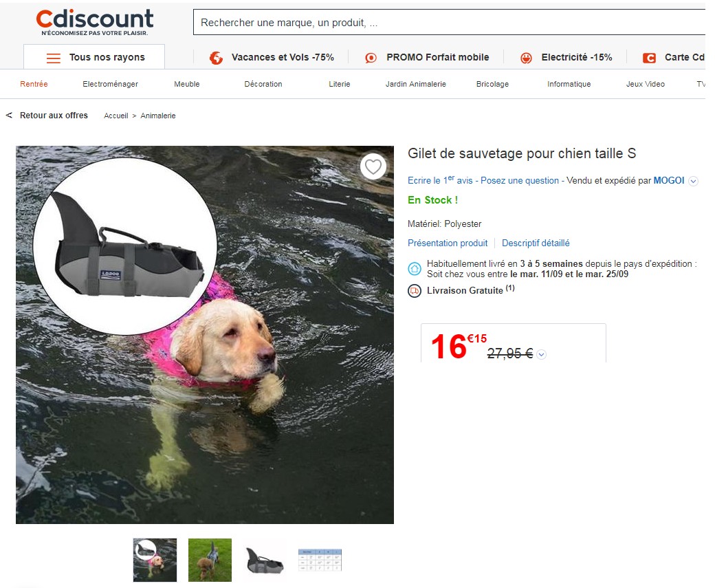The image size is (715, 588).
Task: Click the Posez une question link
Action: point(520,181)
